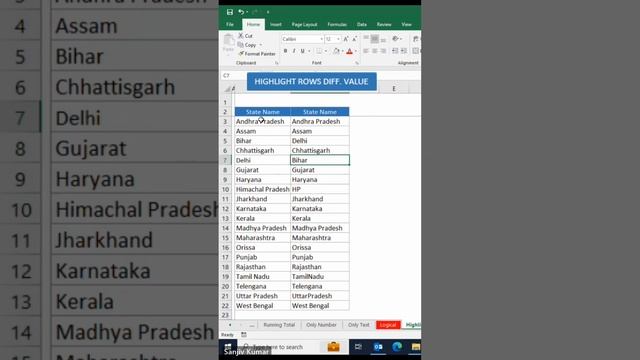640x360 pixels.
Task: Click the greyed Redo arrow icon
Action: (x=255, y=12)
